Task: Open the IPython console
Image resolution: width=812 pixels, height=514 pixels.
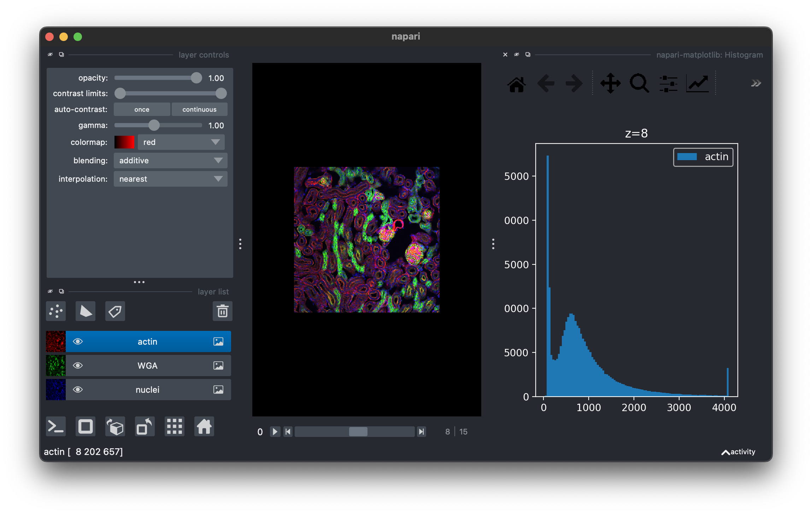Action: point(56,427)
